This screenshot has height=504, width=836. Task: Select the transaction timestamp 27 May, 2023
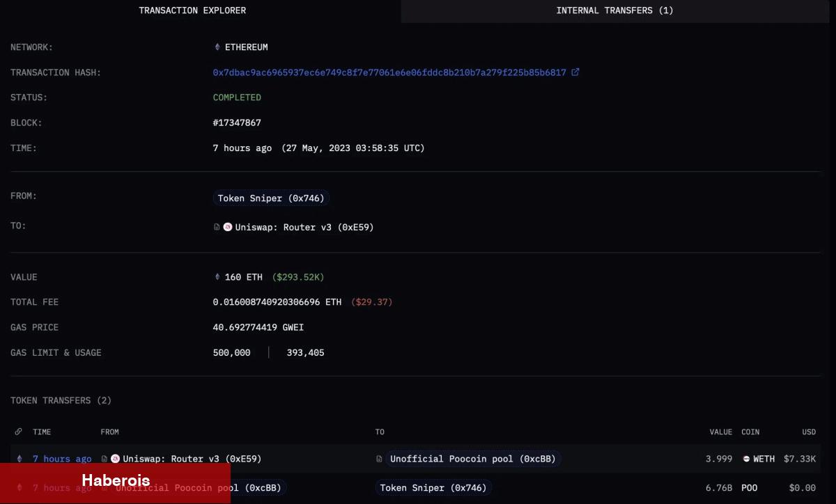[353, 148]
